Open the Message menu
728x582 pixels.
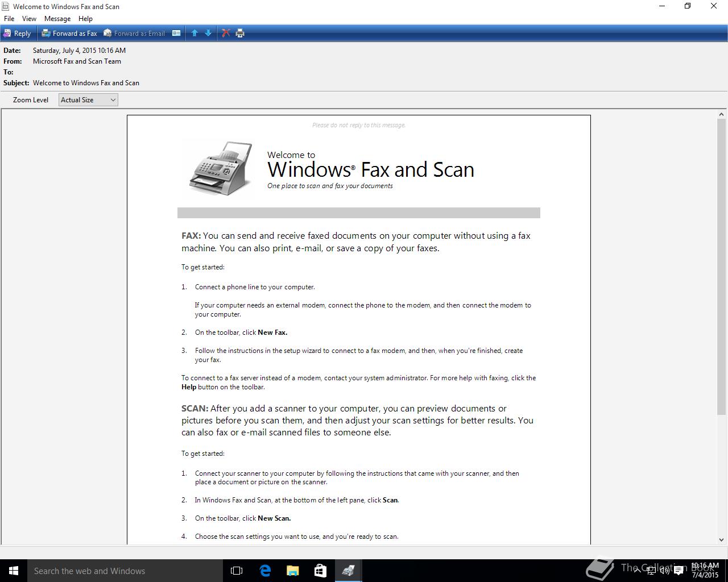click(x=57, y=19)
